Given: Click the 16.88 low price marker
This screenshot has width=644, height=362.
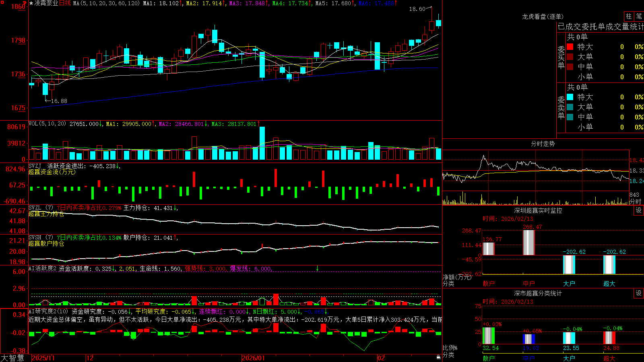Looking at the screenshot, I should coord(59,101).
